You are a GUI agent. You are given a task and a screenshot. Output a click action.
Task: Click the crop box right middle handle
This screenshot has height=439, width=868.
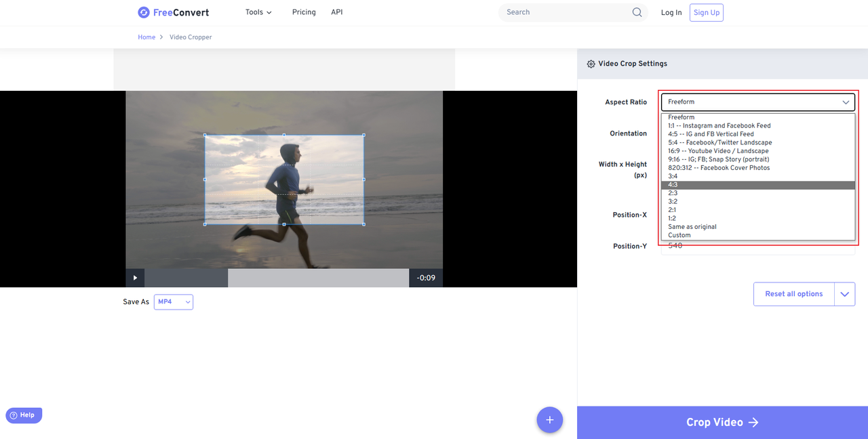tap(363, 180)
